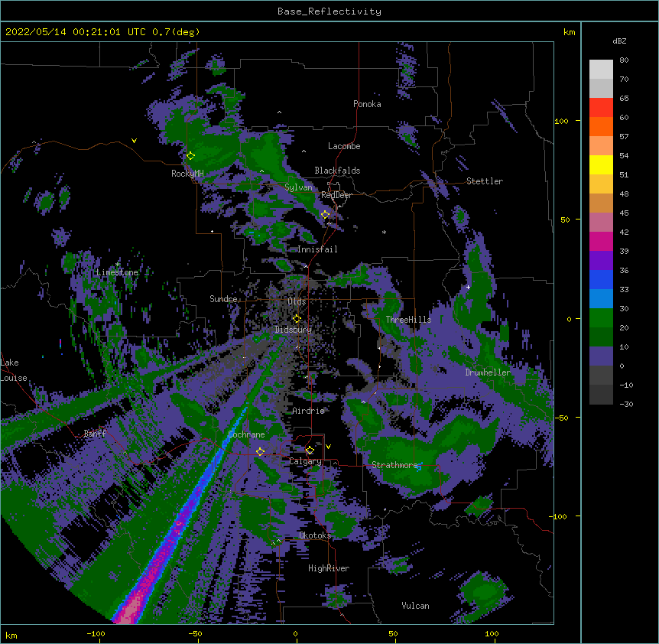Click the Vulcan city label
659x644 pixels.
click(415, 606)
